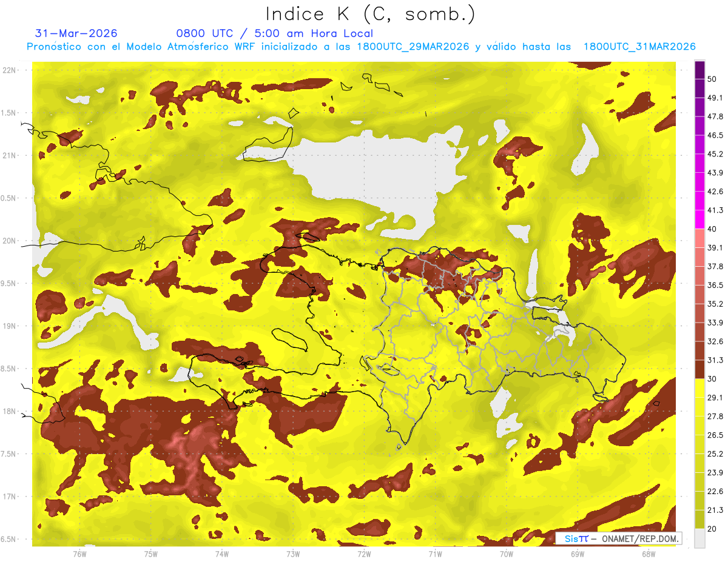Click the 76W longitude axis label
This screenshot has width=728, height=562.
point(79,554)
